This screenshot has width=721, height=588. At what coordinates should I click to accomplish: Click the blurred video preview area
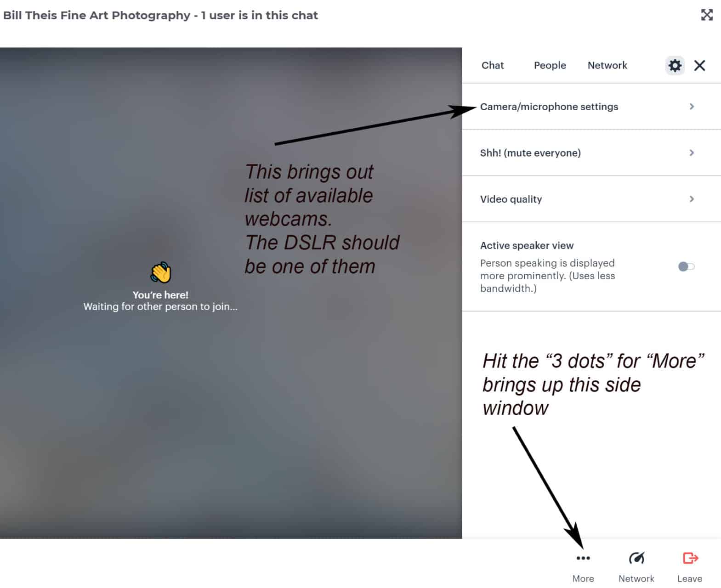[231, 293]
